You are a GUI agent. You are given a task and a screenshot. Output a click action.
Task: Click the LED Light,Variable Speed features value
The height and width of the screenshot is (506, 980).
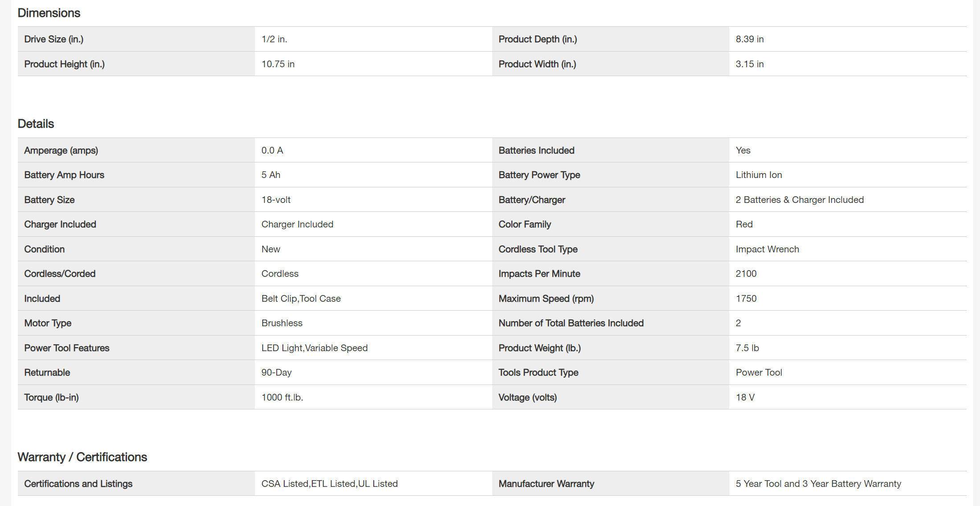click(x=314, y=348)
